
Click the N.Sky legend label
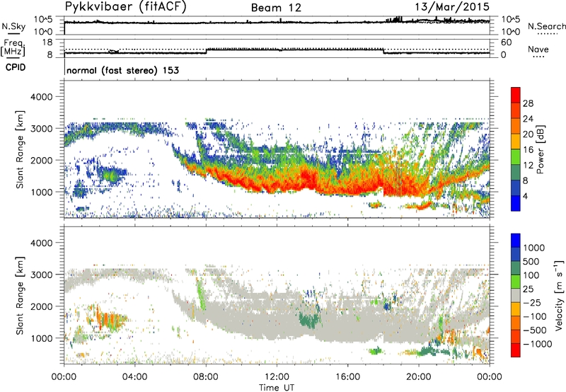click(x=13, y=26)
